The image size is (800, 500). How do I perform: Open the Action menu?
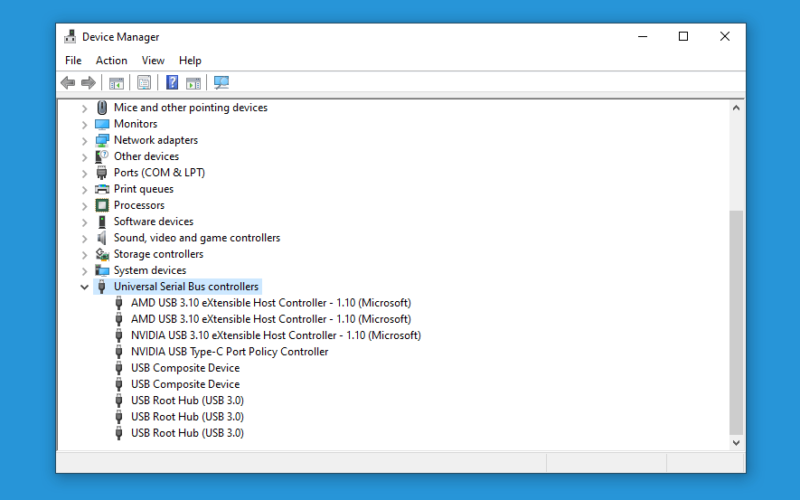pos(111,60)
